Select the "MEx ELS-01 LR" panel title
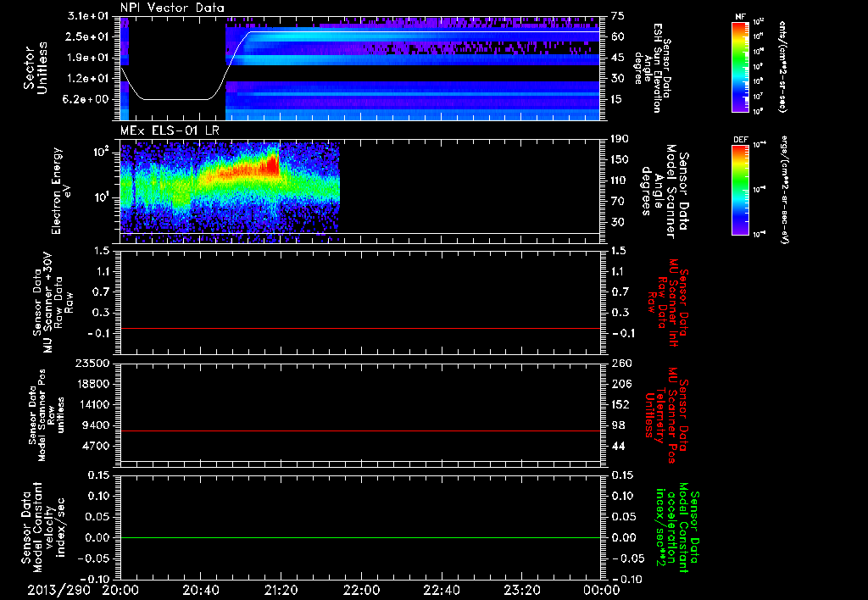868x600 pixels. click(170, 131)
